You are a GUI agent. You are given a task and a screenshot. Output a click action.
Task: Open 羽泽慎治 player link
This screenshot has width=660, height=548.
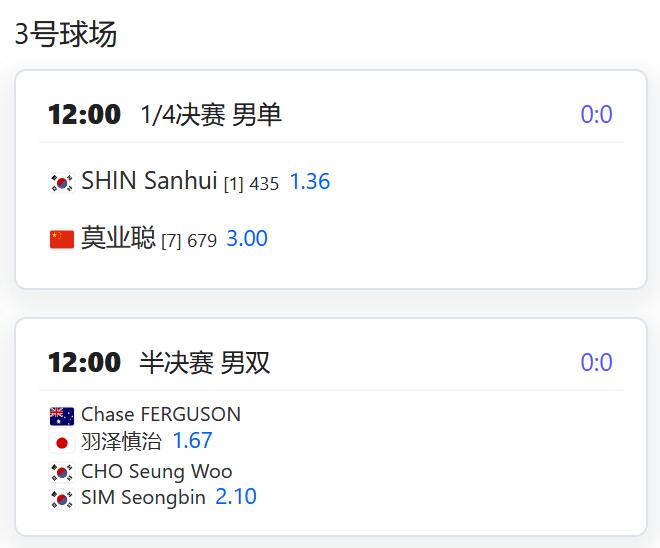click(x=121, y=442)
